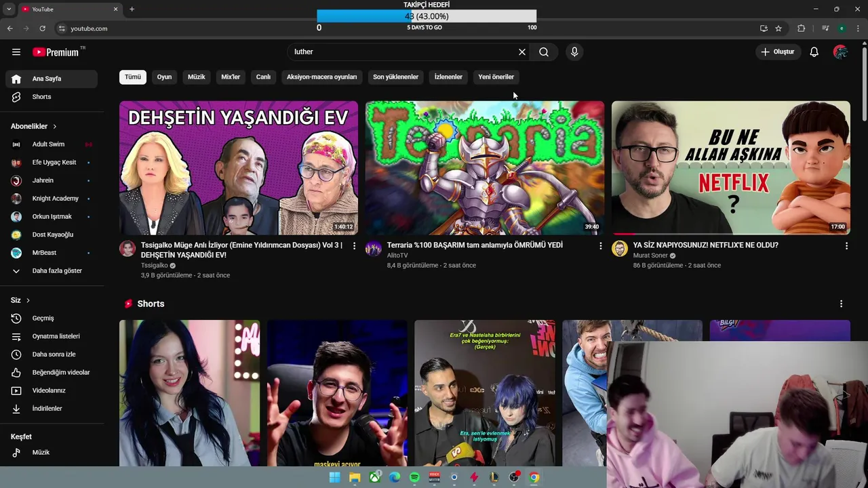Image resolution: width=868 pixels, height=488 pixels.
Task: Open Oynatma listeleri playlists
Action: [x=52, y=336]
